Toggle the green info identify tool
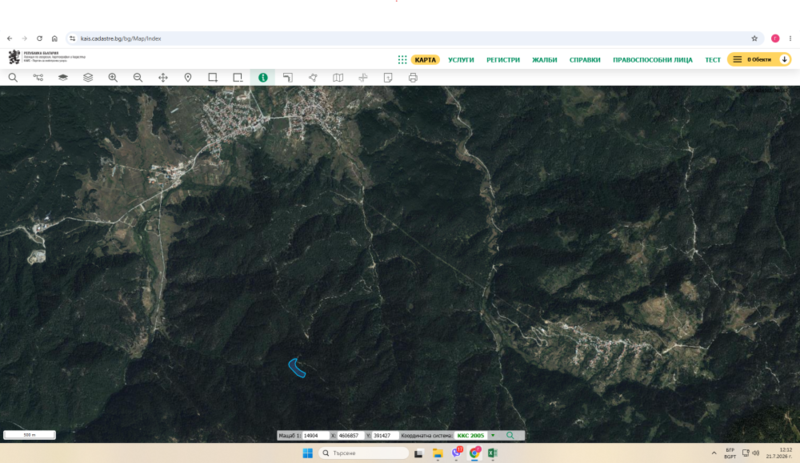The height and width of the screenshot is (463, 800). 263,78
